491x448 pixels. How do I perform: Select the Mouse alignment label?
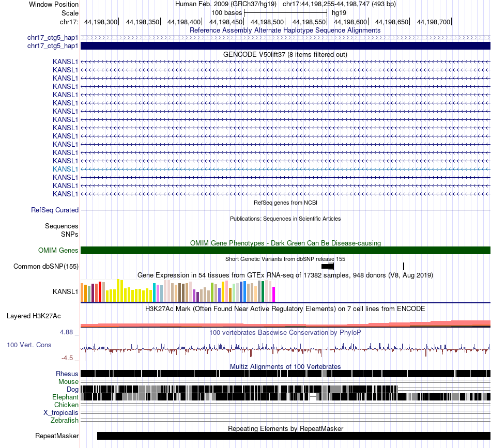[68, 382]
